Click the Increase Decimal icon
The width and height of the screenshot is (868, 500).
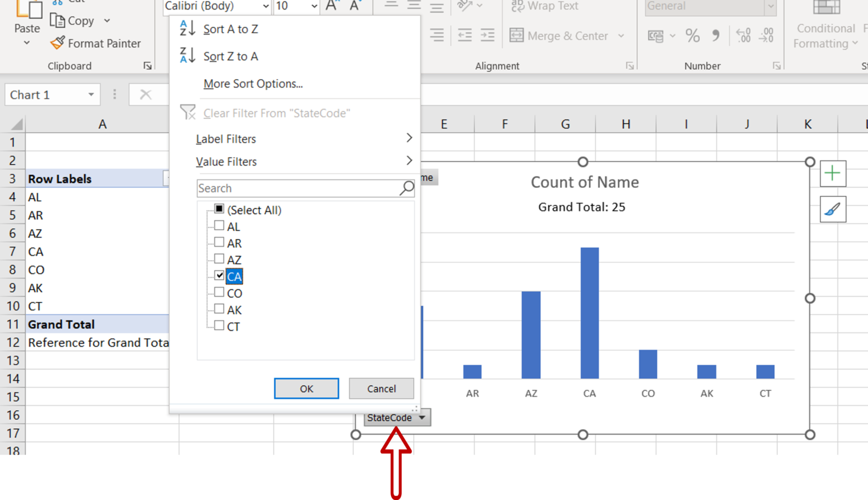tap(744, 36)
